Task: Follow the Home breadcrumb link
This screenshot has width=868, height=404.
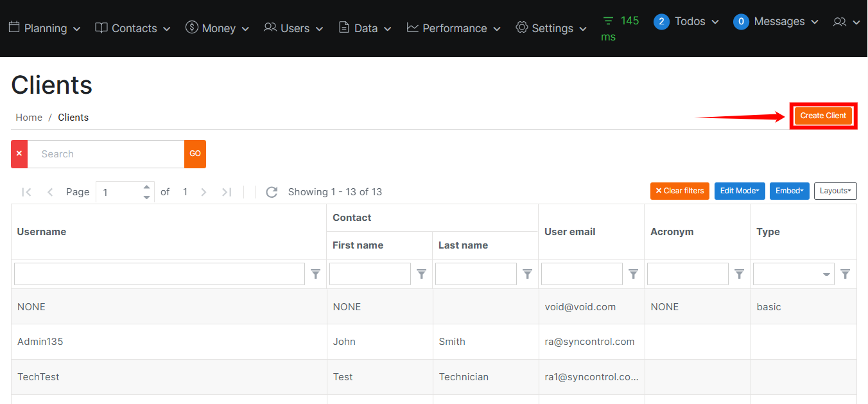Action: [x=29, y=118]
